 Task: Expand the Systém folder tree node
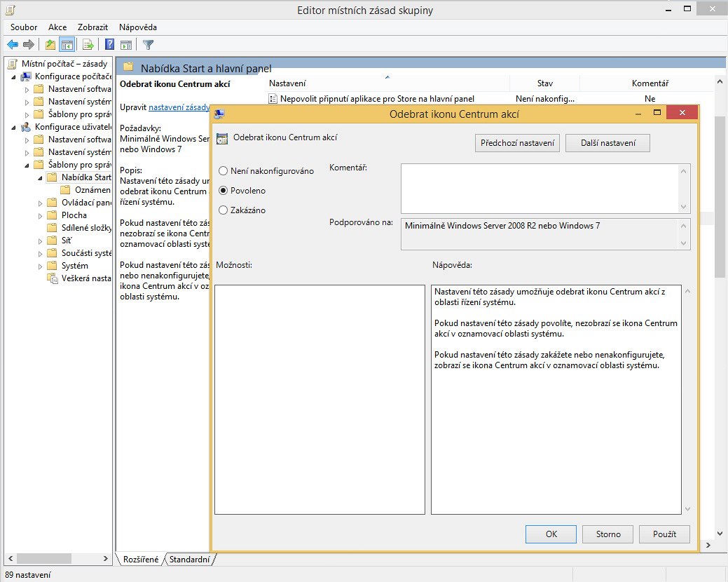(x=41, y=266)
